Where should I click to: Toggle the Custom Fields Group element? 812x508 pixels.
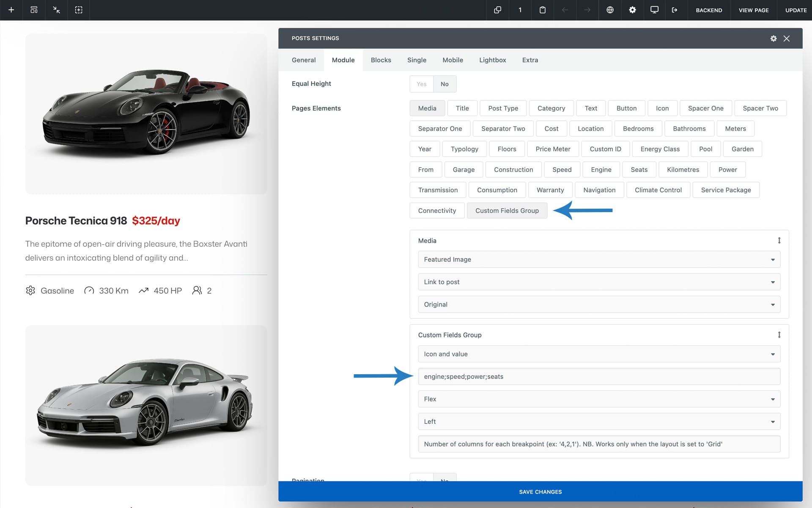pos(507,210)
